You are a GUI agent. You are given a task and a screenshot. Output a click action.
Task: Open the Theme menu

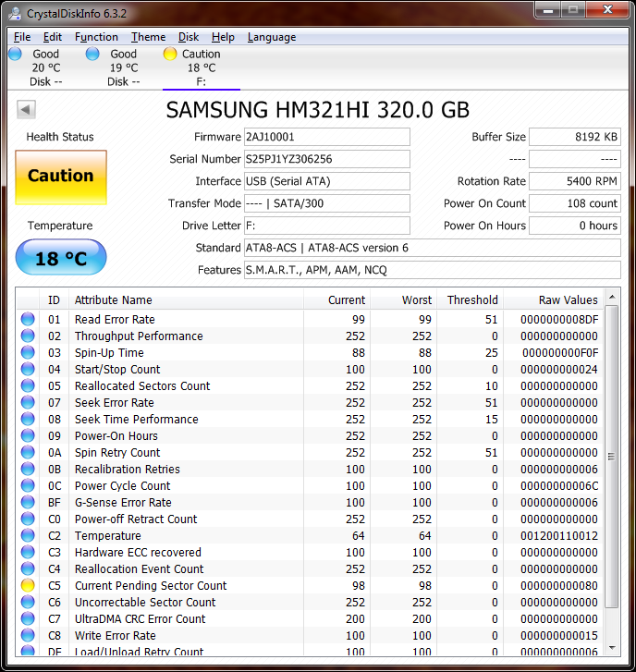148,37
